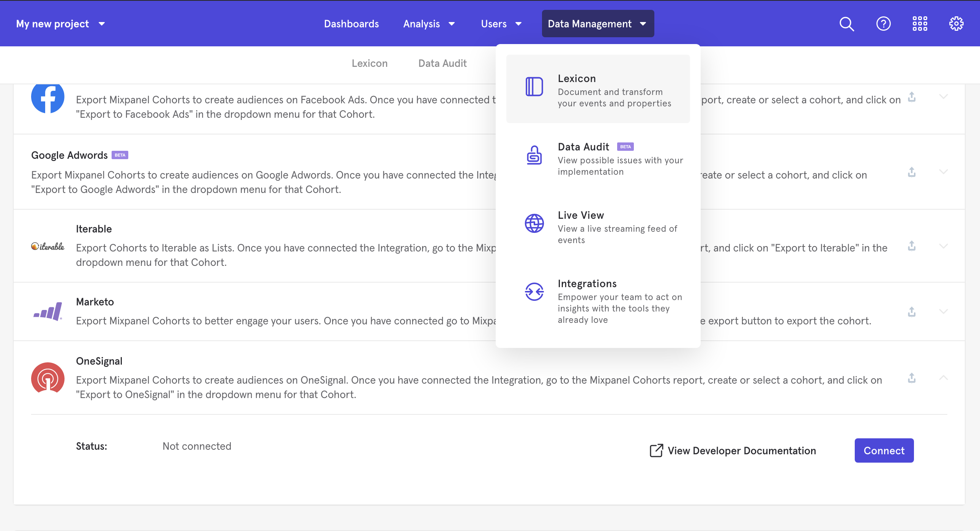Expand the Marketo integration row

943,311
